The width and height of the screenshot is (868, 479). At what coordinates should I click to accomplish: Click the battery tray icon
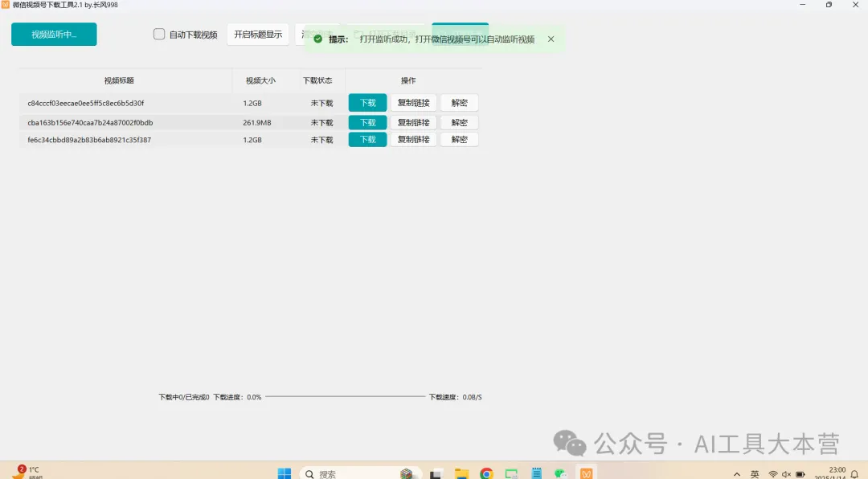[x=800, y=474]
